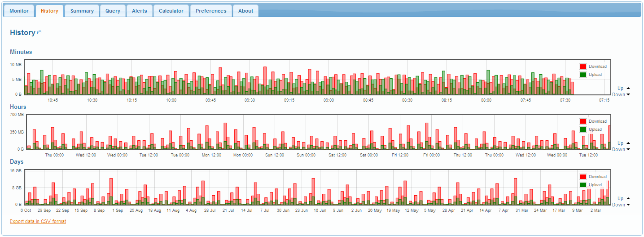Screen dimensions: 644x237
Task: Hit Down arrow beside Days chart
Action: [628, 205]
